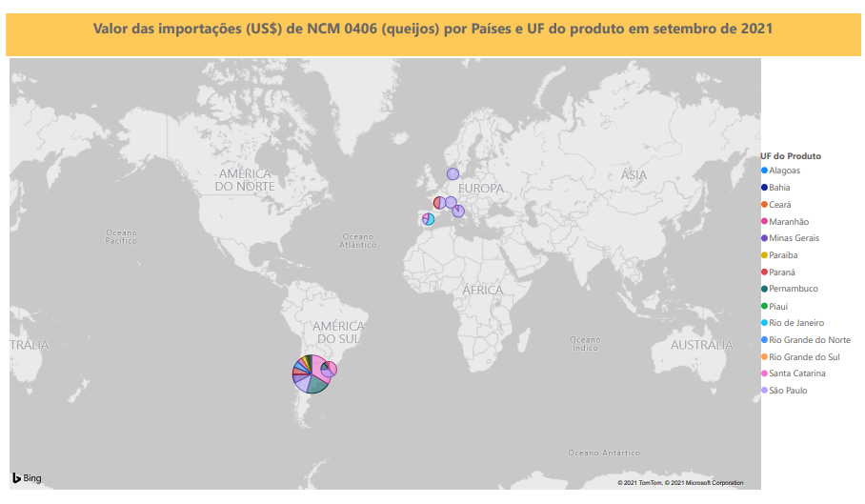This screenshot has width=865, height=504.
Task: Click the TomTom Microsoft copyright notice
Action: coord(680,483)
